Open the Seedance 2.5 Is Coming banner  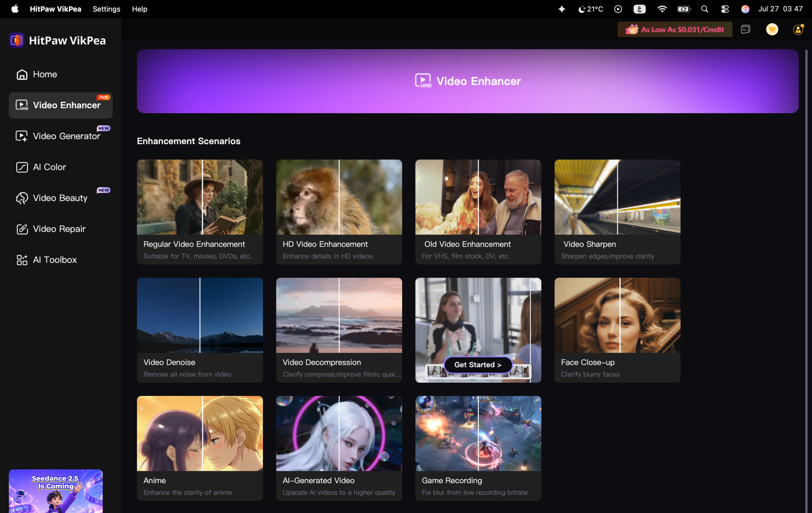pos(56,491)
